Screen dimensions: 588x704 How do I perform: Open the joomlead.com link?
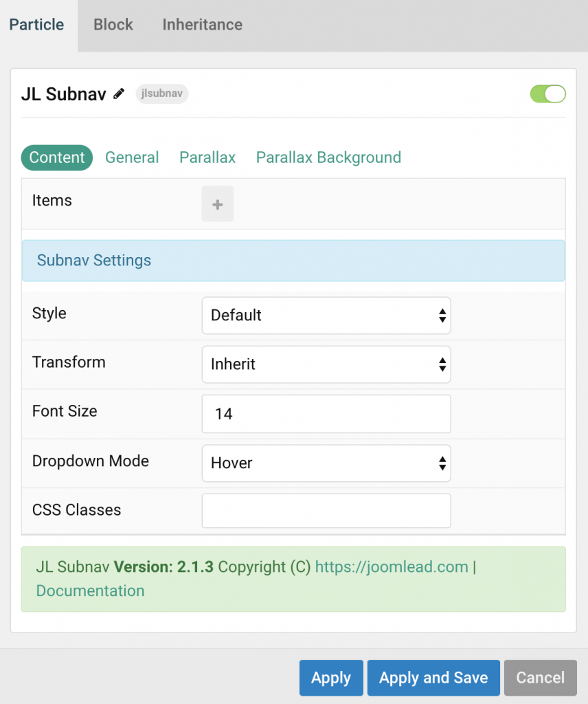392,566
